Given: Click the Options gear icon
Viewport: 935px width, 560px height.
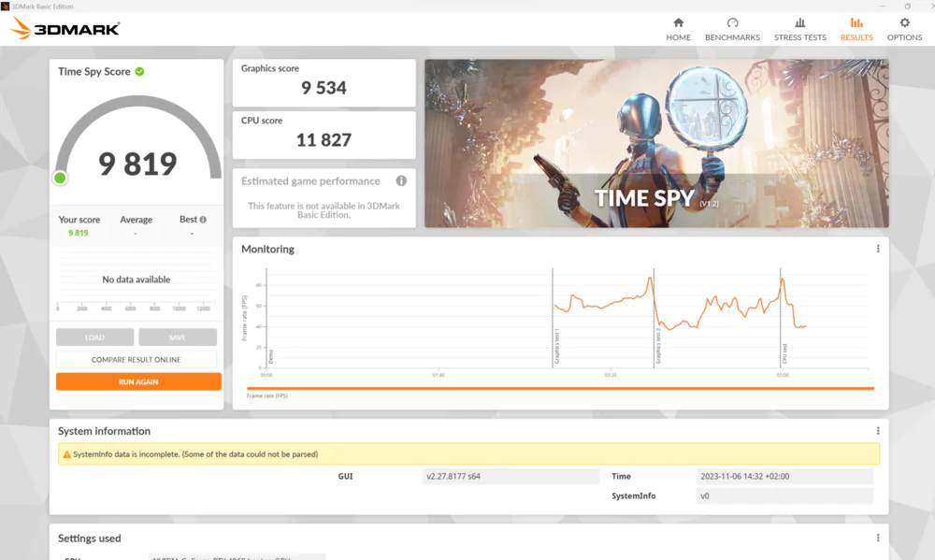Looking at the screenshot, I should (904, 22).
